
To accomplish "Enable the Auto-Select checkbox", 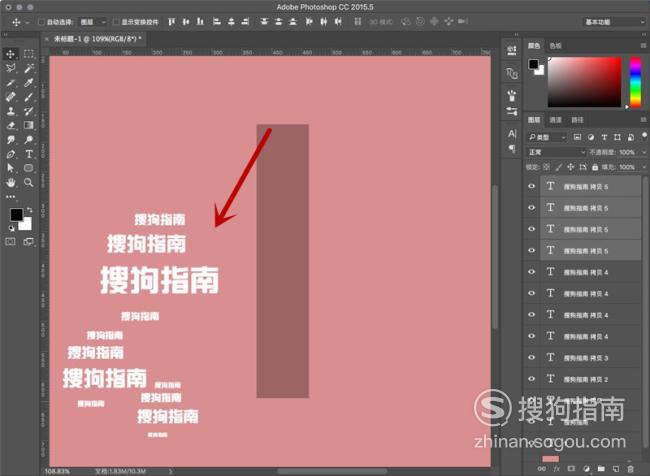I will tap(41, 22).
